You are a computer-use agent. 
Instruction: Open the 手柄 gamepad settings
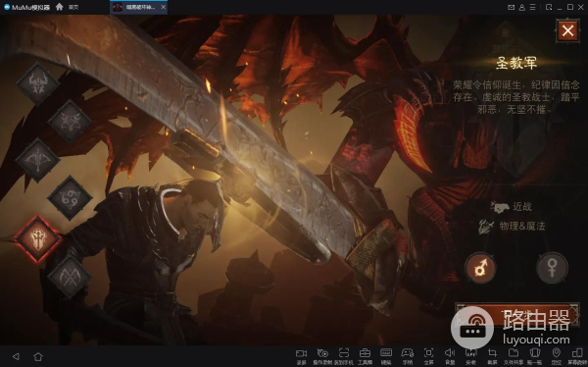408,356
